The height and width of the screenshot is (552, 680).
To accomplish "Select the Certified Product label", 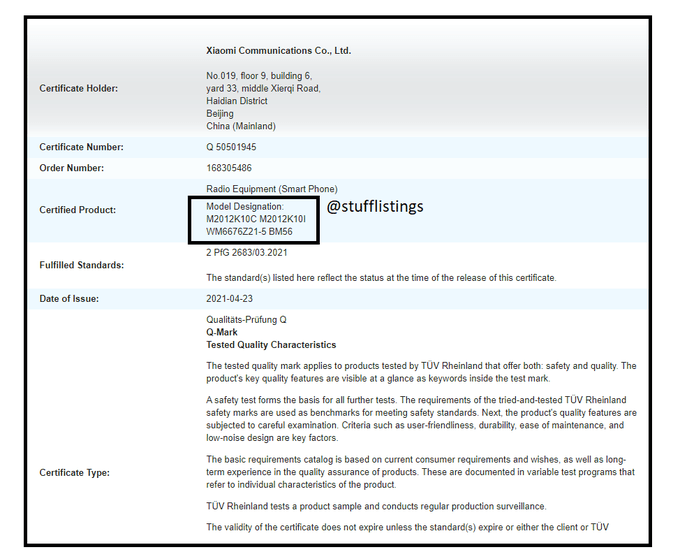I will (78, 210).
